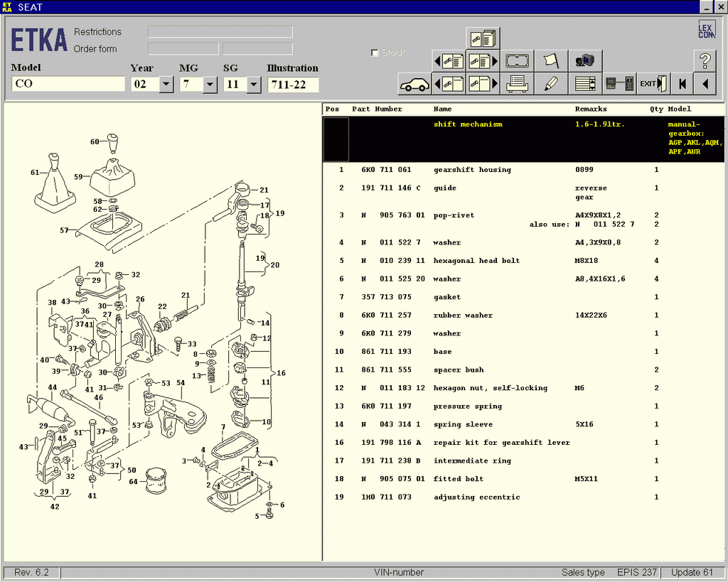This screenshot has height=582, width=728.
Task: Click callout number 60 in the diagram
Action: tap(95, 141)
